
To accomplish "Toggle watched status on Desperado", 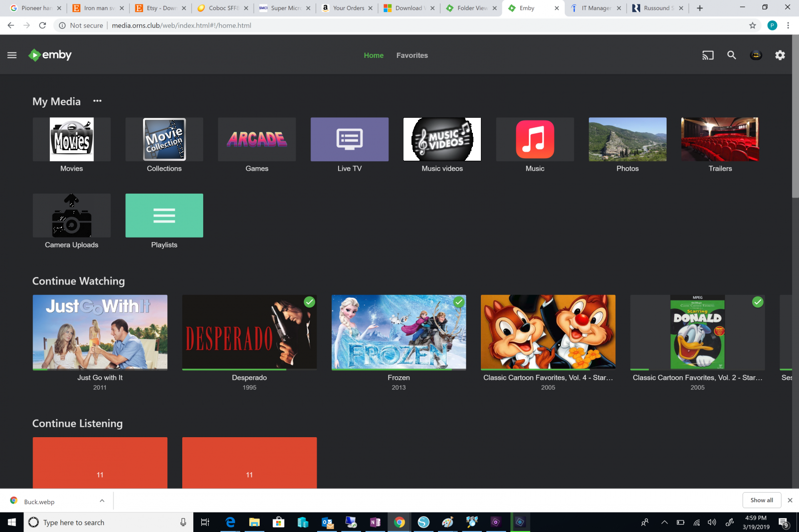I will [310, 302].
